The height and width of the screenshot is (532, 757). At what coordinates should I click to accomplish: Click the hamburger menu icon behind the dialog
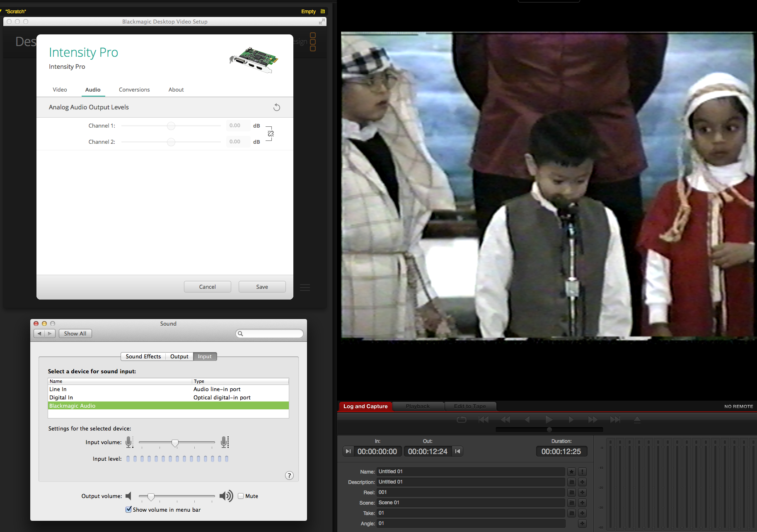pyautogui.click(x=305, y=288)
